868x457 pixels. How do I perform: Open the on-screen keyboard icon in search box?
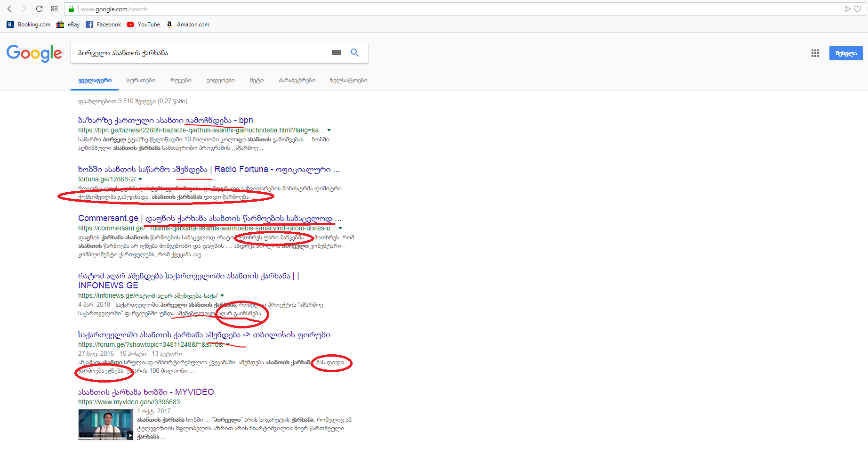336,53
